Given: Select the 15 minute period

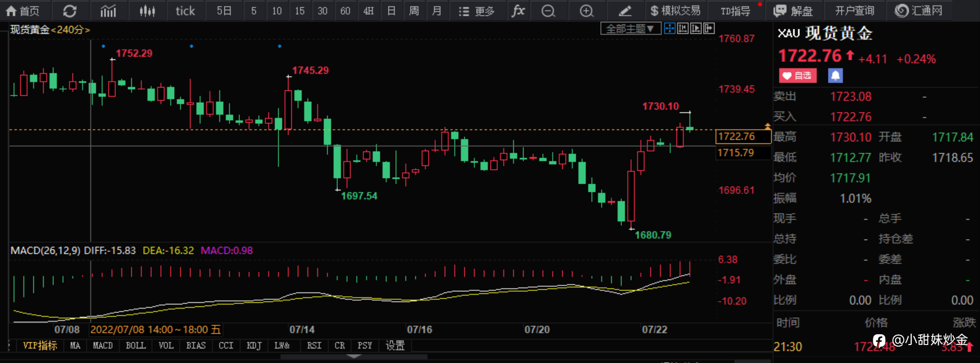Looking at the screenshot, I should pos(300,11).
